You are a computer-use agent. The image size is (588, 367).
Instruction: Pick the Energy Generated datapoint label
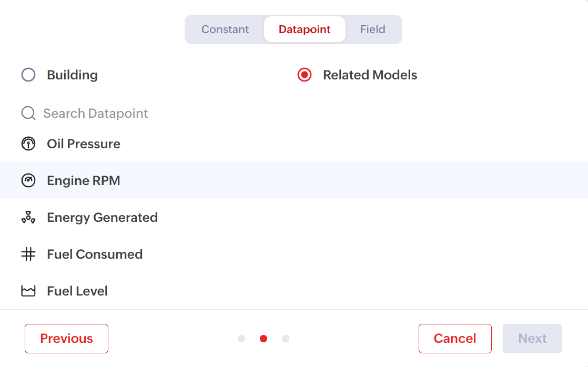[x=103, y=218]
